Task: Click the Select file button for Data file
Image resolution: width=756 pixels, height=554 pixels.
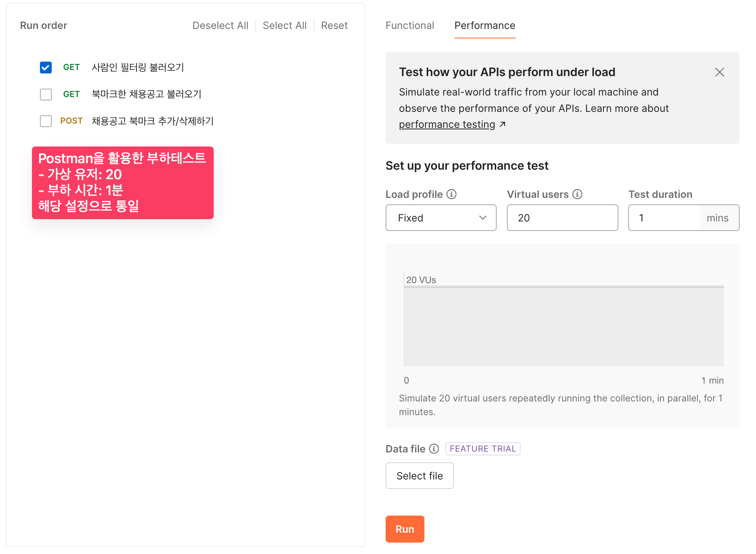Action: (420, 476)
